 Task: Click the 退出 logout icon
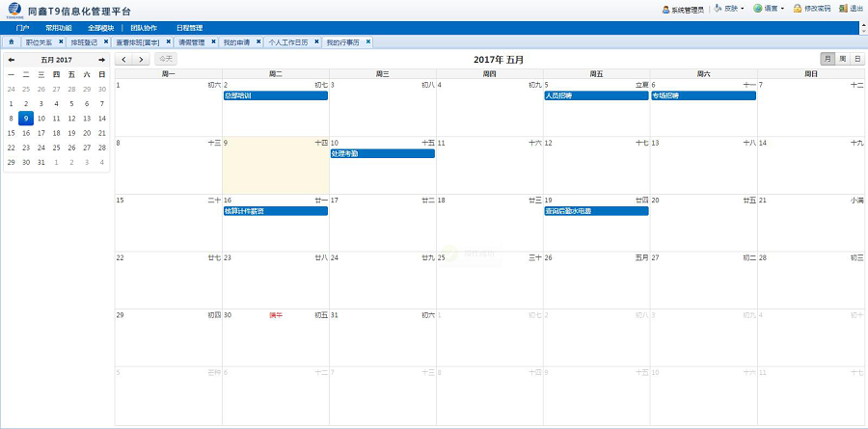(x=843, y=9)
